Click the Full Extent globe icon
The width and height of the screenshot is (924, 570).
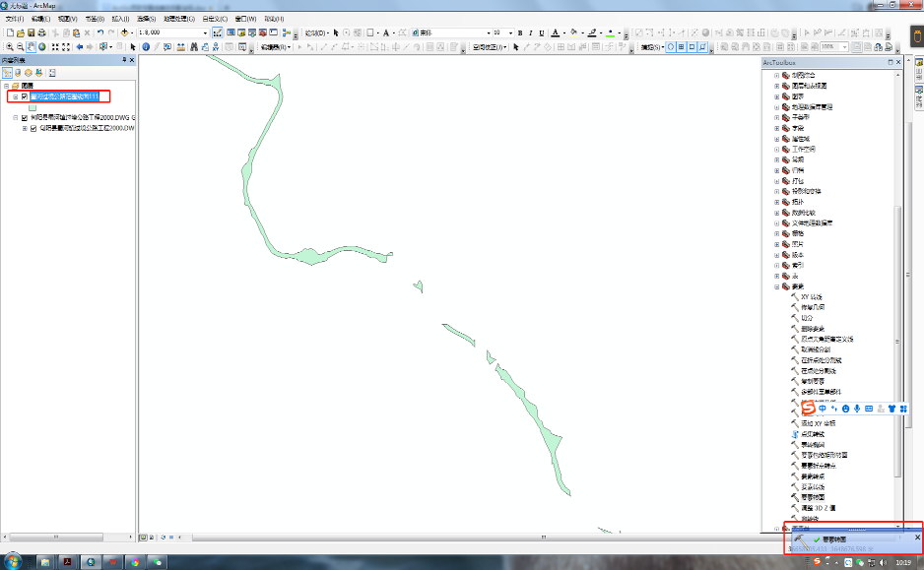[x=42, y=46]
